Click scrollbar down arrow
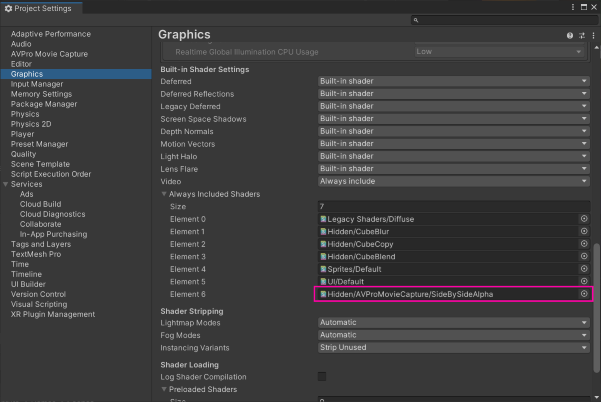This screenshot has height=402, width=601. (x=596, y=397)
